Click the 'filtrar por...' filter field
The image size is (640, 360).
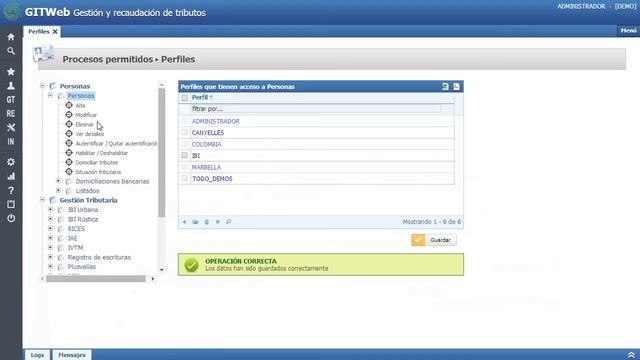click(x=316, y=109)
